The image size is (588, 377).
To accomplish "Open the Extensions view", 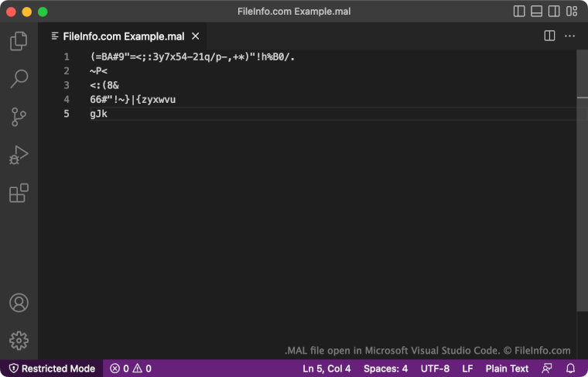I will coord(19,194).
